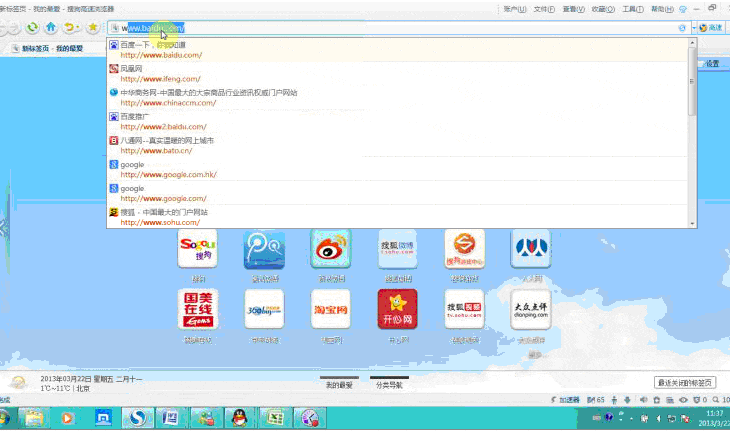The image size is (730, 431).
Task: Open the 文件(F) menu
Action: point(544,8)
